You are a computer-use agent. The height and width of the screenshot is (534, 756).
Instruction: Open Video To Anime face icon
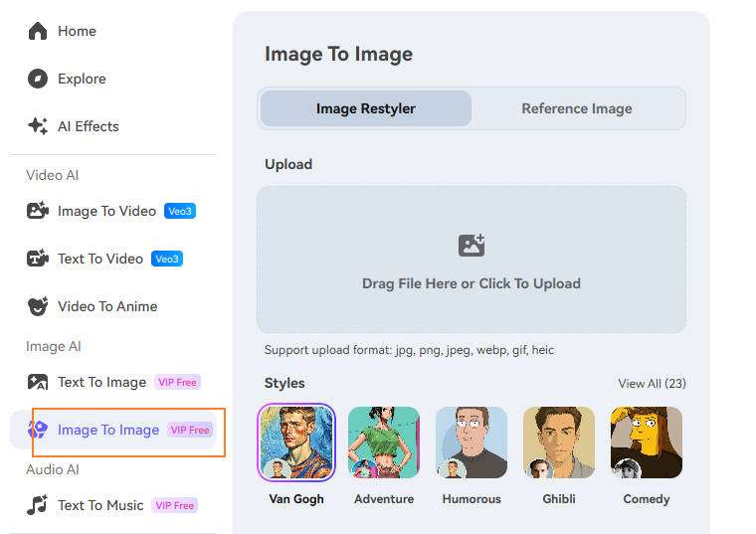38,306
